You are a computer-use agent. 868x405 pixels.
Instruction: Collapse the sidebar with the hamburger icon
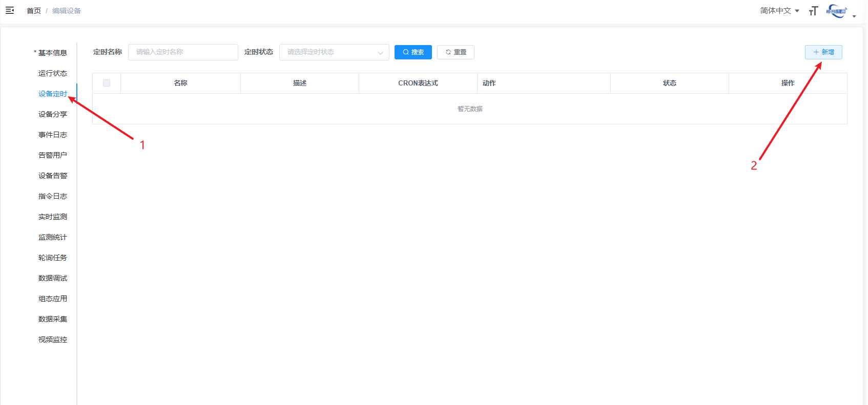10,10
